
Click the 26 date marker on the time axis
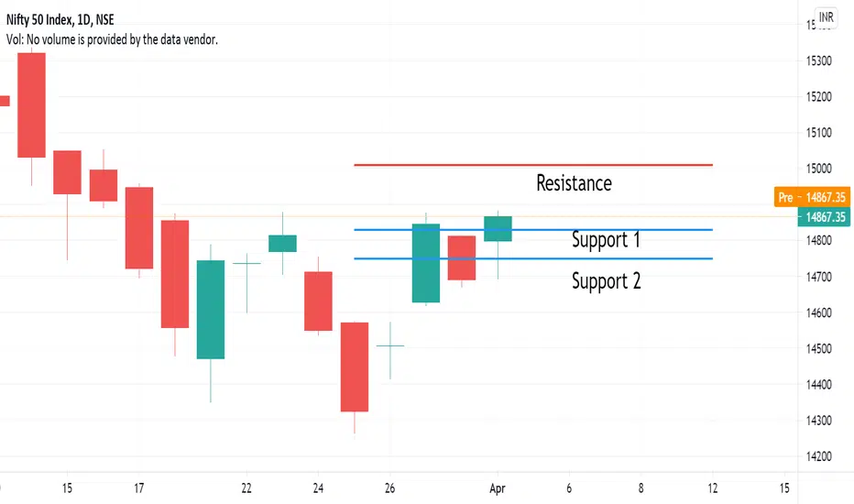389,488
